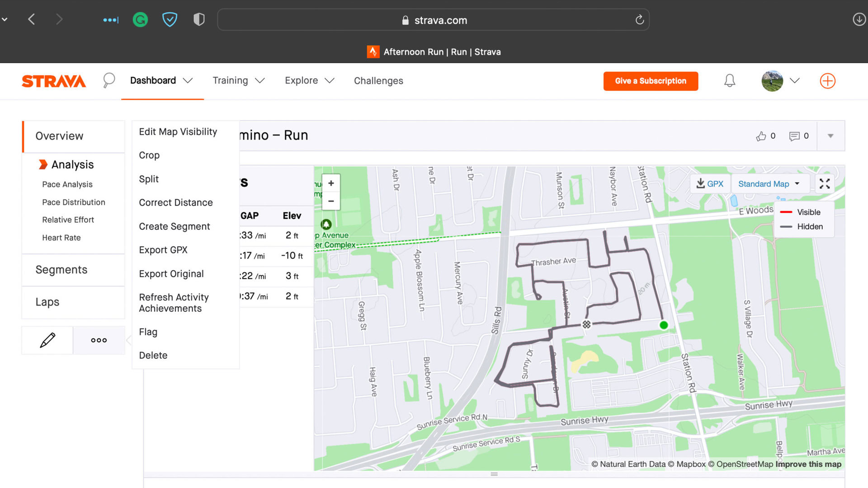Click the Strava search magnifier icon
The width and height of the screenshot is (868, 488).
(x=108, y=80)
